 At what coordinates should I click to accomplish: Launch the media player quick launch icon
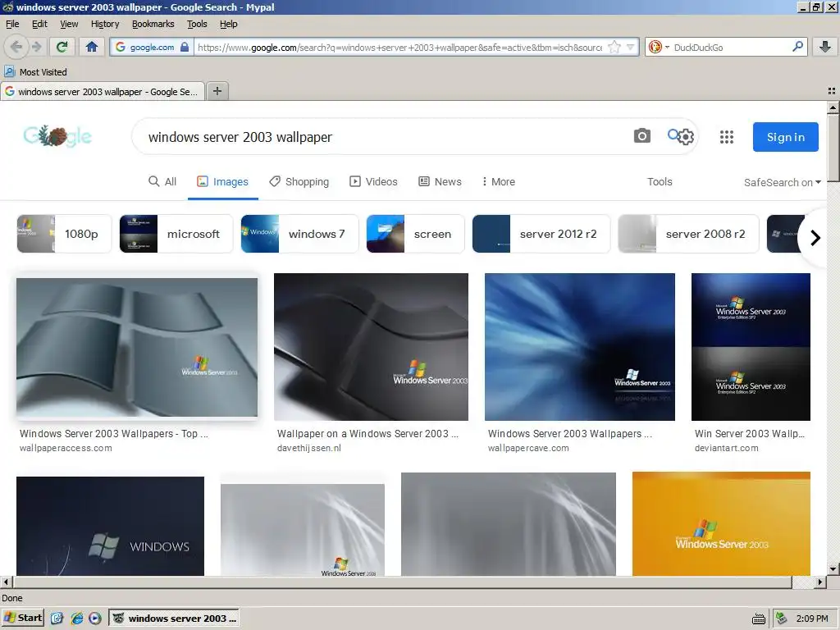tap(95, 619)
